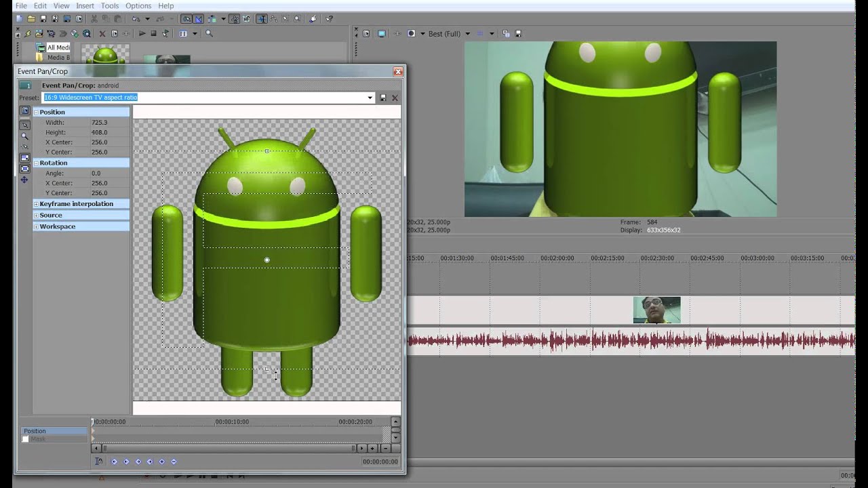This screenshot has width=868, height=488.
Task: Click the Paste icon in main toolbar
Action: (118, 19)
